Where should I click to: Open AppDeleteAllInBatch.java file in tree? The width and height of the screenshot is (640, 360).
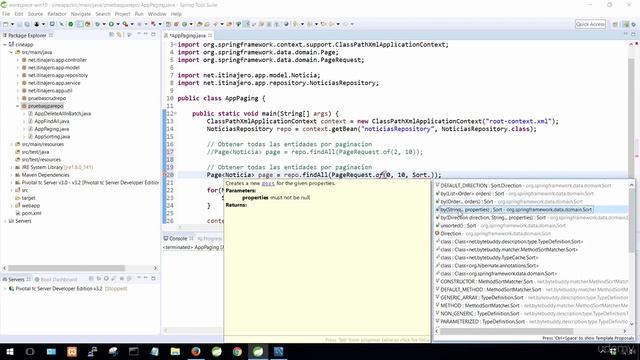pyautogui.click(x=62, y=113)
